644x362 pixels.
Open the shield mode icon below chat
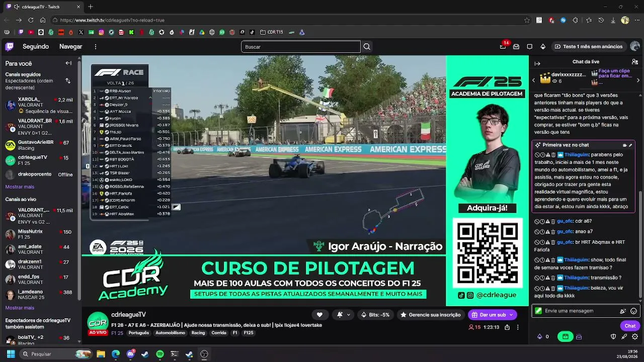(x=613, y=337)
